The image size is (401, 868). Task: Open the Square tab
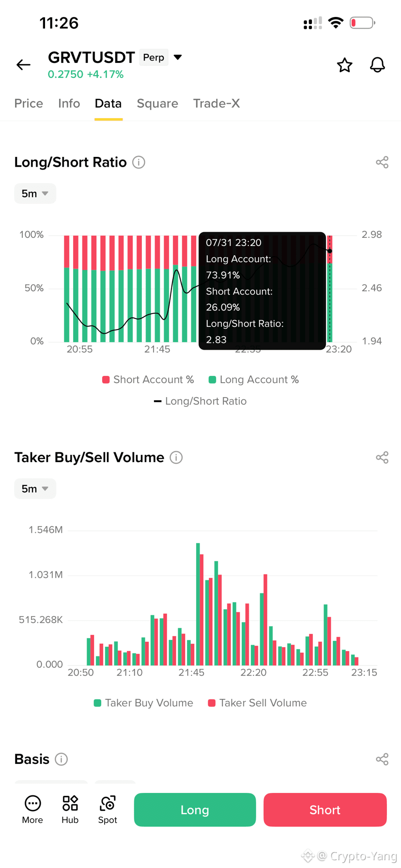(157, 103)
